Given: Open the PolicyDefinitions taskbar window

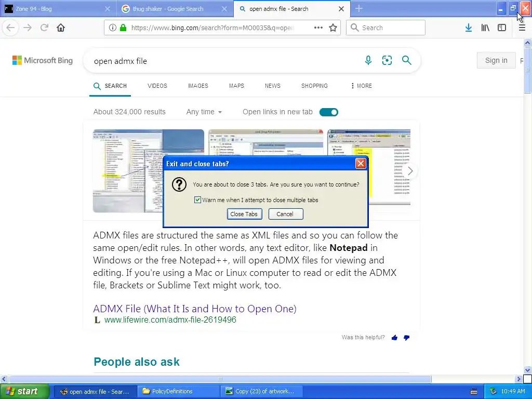Looking at the screenshot, I should click(179, 392).
